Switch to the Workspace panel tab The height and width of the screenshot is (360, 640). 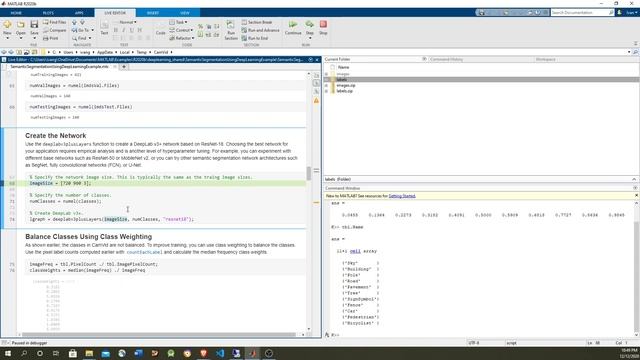[546, 60]
